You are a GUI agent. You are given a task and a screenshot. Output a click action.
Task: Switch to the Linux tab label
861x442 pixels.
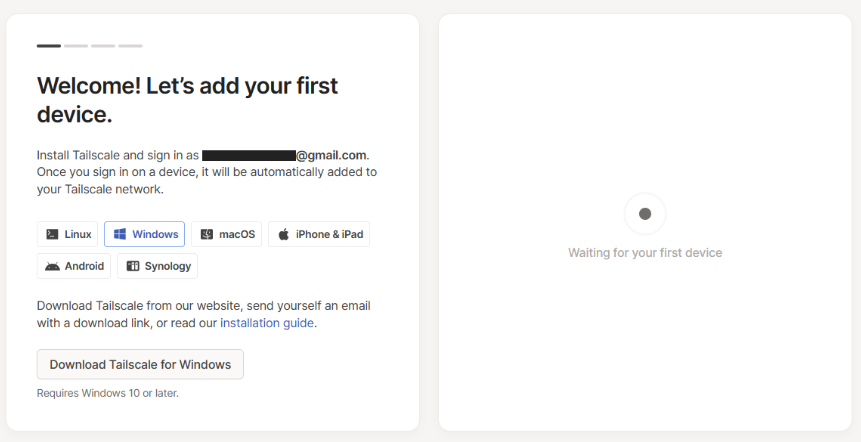click(78, 234)
